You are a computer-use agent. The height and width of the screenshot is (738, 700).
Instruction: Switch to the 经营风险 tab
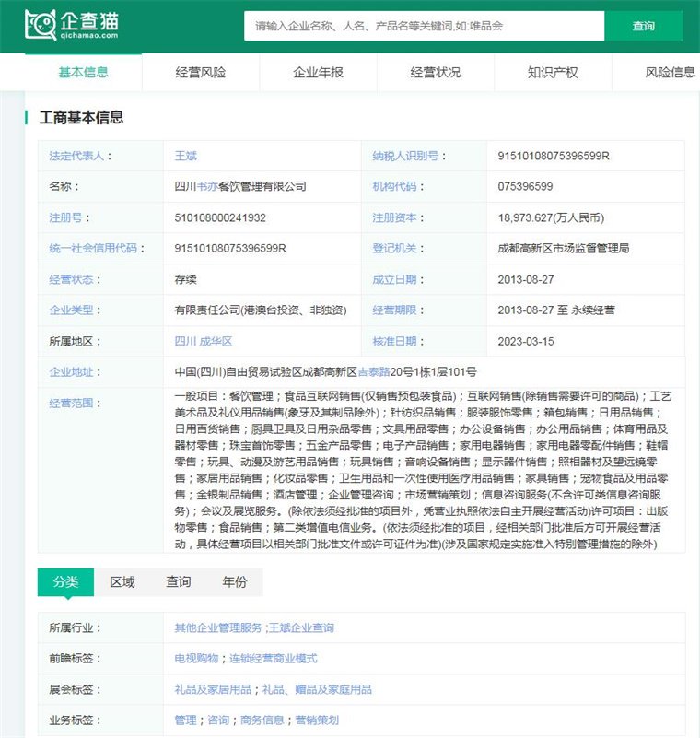[x=201, y=72]
